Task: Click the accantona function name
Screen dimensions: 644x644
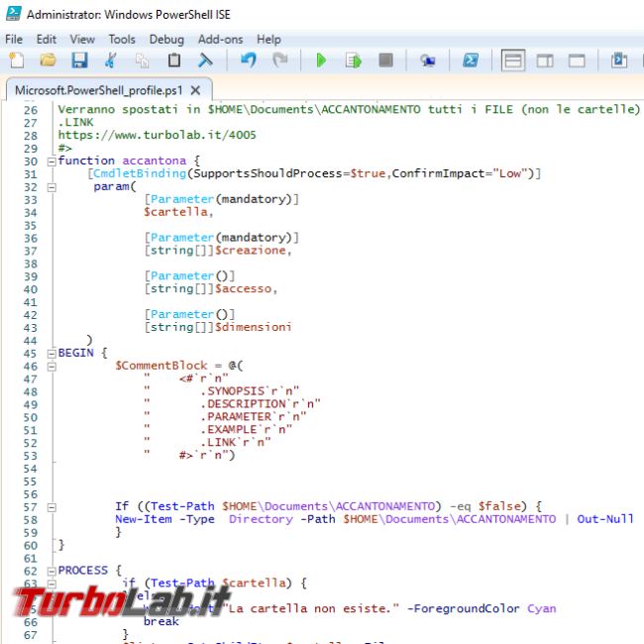Action: tap(154, 161)
